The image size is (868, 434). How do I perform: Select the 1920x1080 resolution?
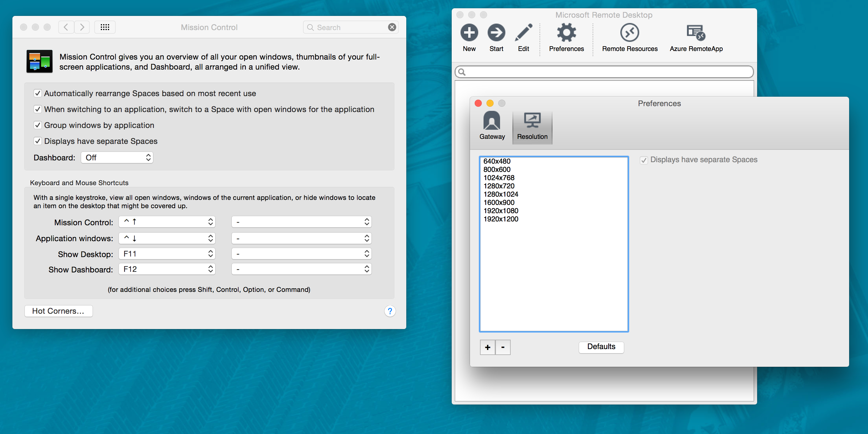(x=554, y=211)
